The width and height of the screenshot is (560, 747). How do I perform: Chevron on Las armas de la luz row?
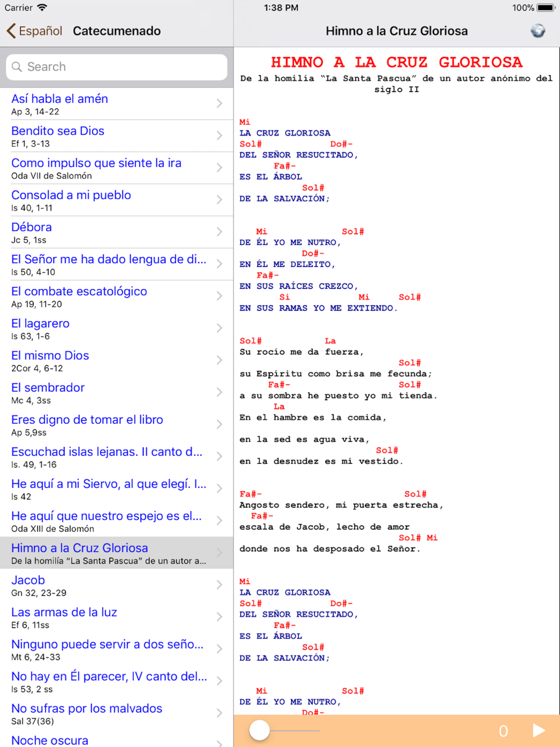tap(220, 617)
